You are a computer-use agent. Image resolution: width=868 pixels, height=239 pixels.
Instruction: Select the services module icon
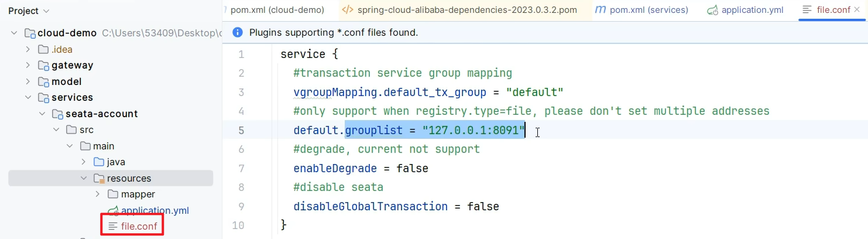point(43,97)
